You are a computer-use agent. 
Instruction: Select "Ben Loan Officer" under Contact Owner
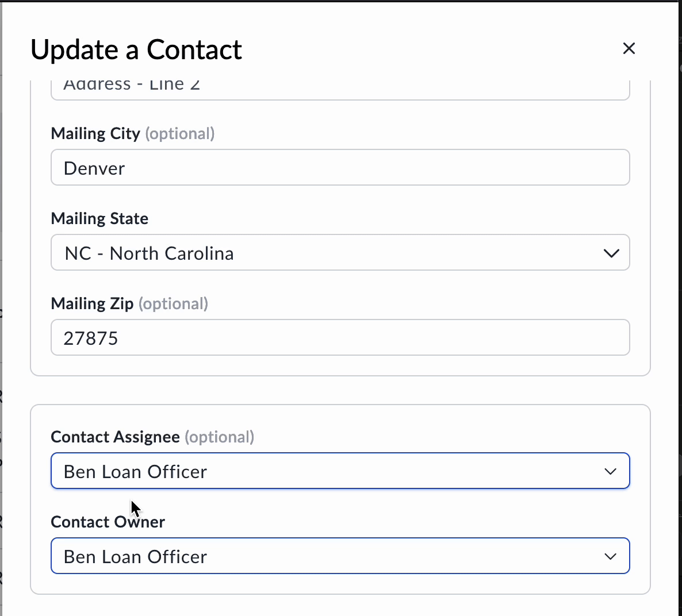135,556
